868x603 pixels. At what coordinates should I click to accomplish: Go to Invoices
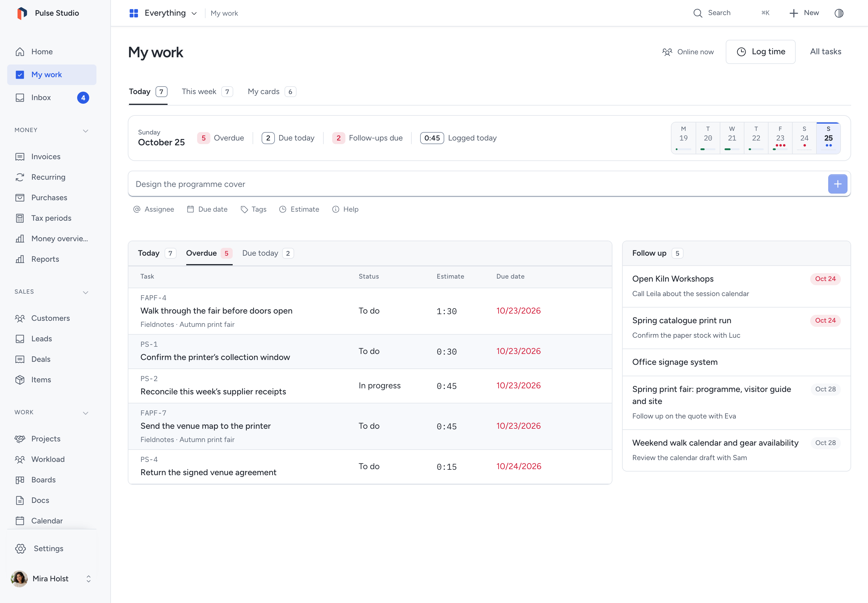coord(52,156)
